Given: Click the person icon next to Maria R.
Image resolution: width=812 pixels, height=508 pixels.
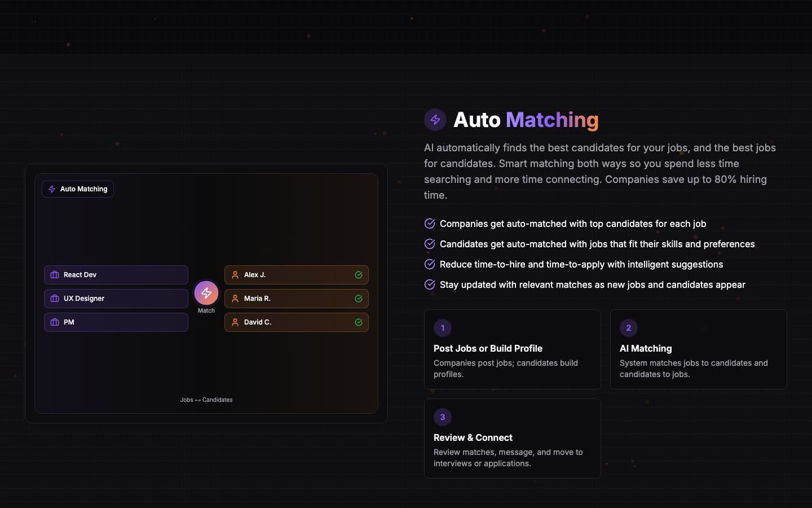Looking at the screenshot, I should point(235,299).
